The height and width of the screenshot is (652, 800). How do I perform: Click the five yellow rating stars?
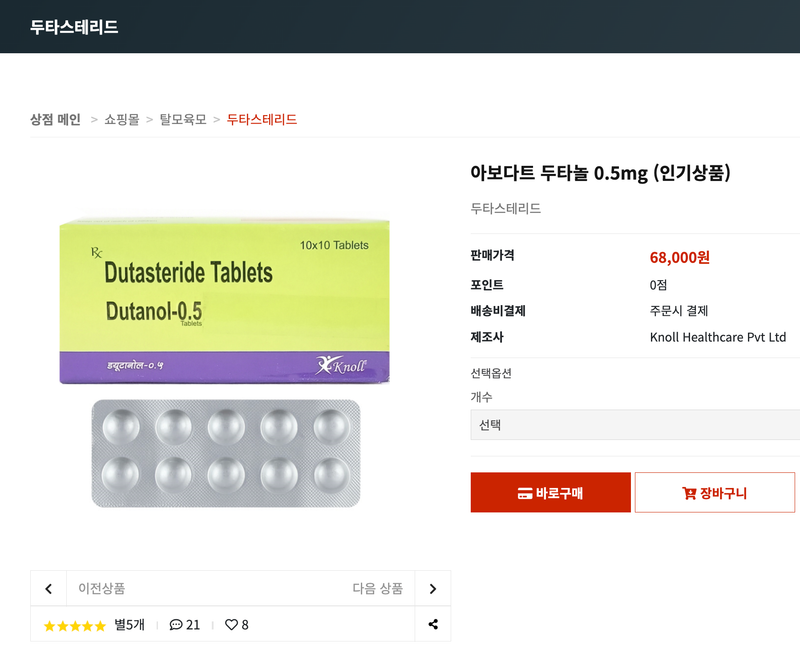click(74, 626)
